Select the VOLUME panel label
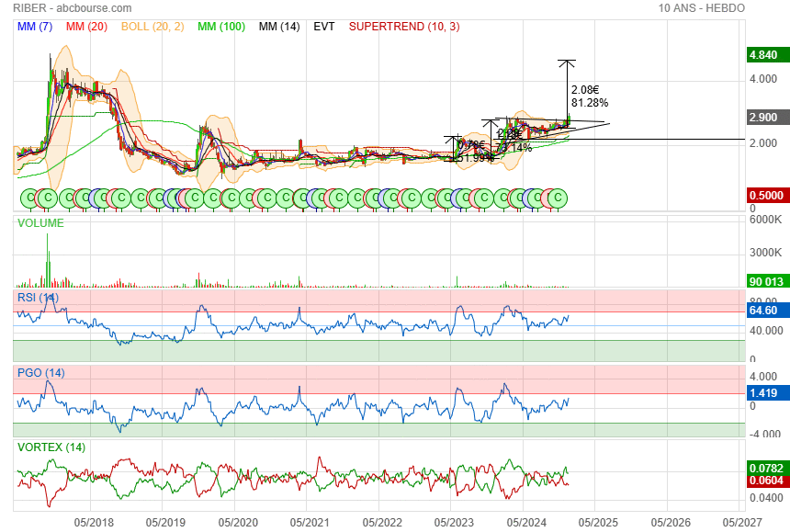Screen dimensions: 790x532 (40, 223)
